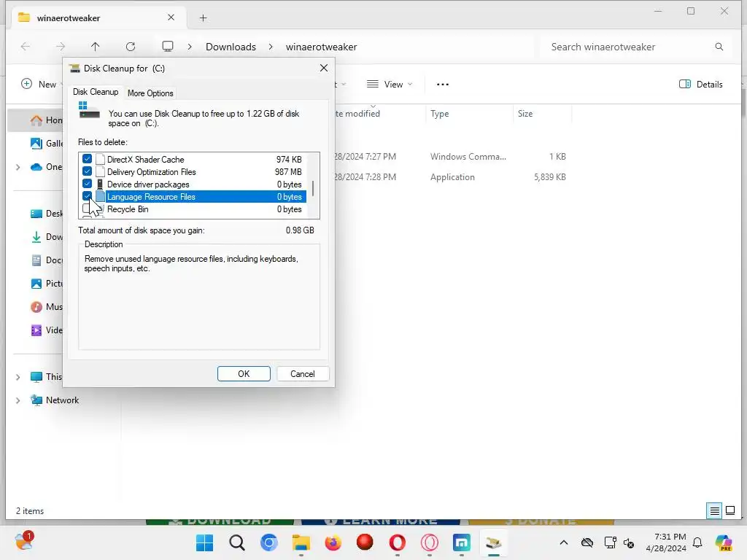Open taskbar Search

tap(237, 542)
